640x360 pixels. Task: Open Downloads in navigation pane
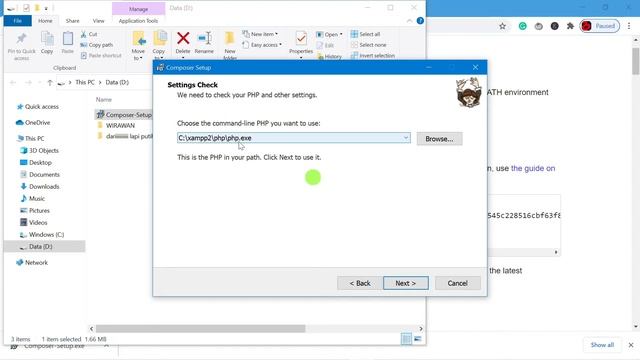40,187
